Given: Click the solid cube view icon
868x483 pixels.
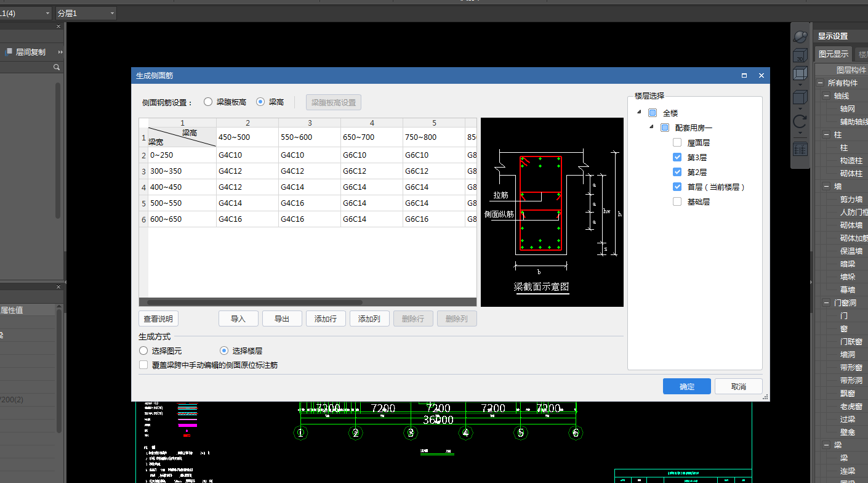Looking at the screenshot, I should coord(800,97).
